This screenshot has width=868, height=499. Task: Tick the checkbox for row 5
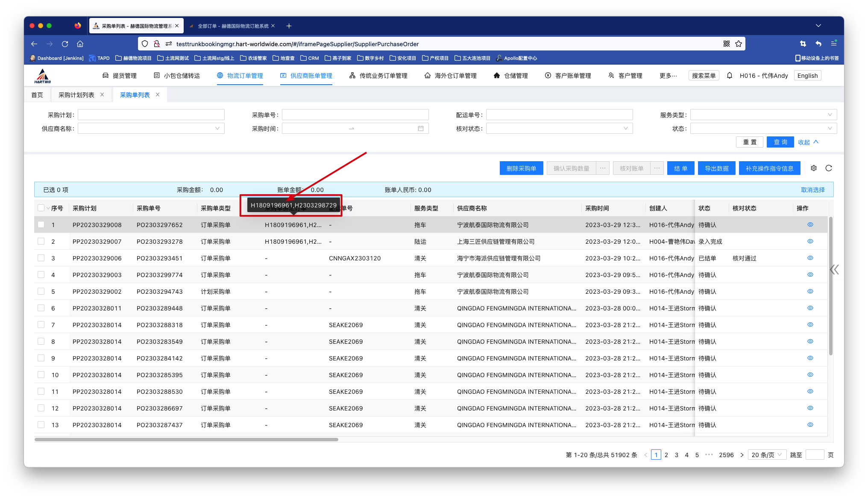click(41, 291)
